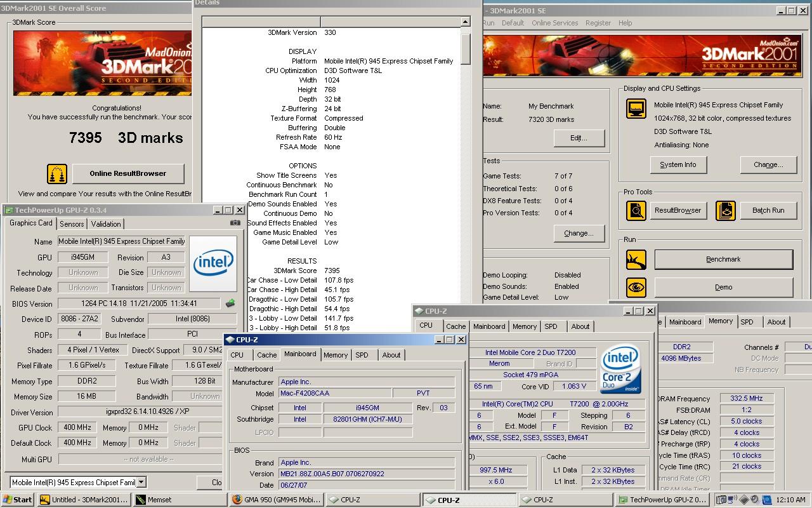Open the About tab in CPU-Z Mainboard window
Image resolution: width=812 pixels, height=508 pixels.
391,355
